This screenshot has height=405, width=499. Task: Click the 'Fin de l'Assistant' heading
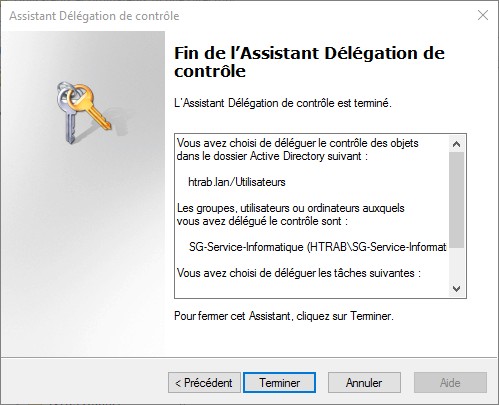coord(309,62)
